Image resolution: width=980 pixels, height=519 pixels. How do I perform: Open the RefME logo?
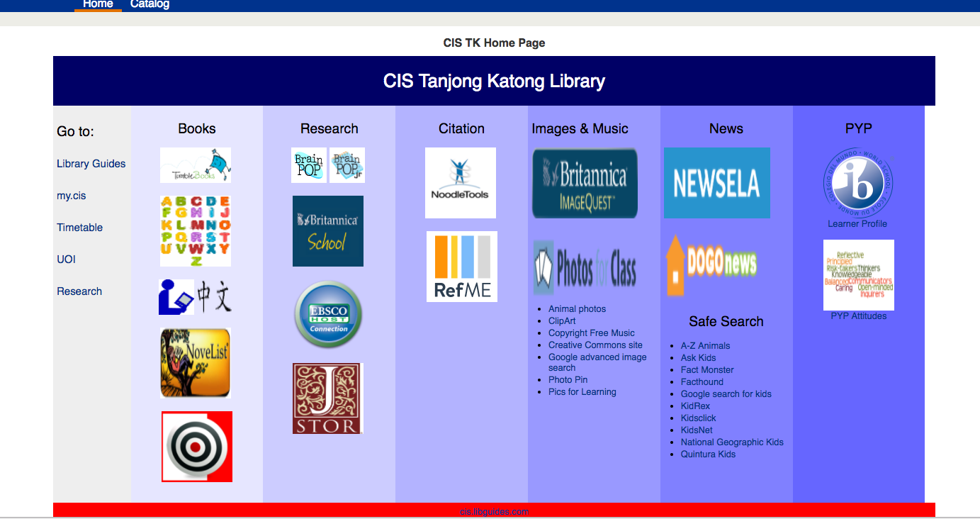click(x=462, y=267)
